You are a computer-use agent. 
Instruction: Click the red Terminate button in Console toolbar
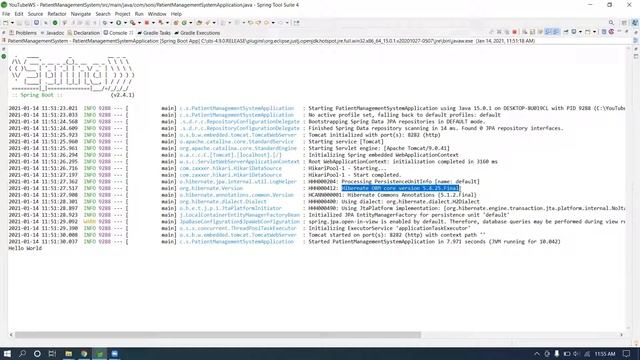[x=514, y=32]
